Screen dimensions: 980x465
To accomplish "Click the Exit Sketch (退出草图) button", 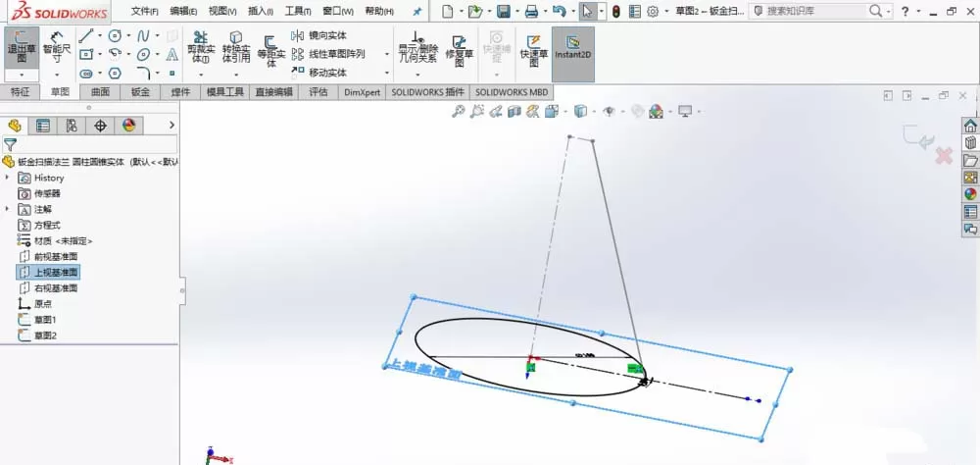I will click(x=22, y=48).
